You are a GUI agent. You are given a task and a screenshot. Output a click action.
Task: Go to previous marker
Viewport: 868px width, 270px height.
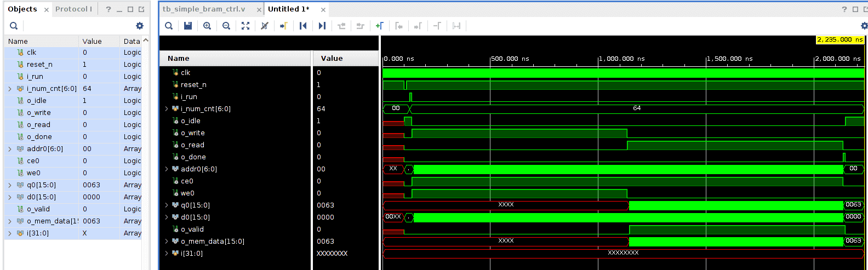click(399, 26)
